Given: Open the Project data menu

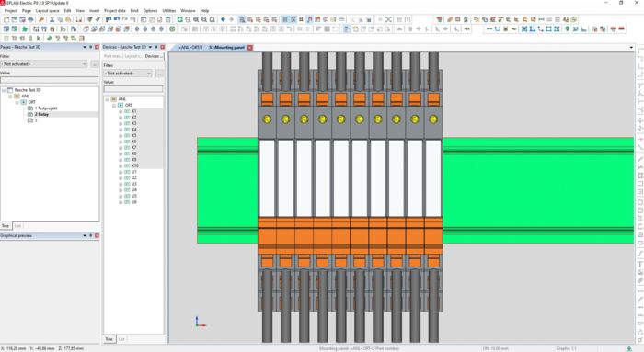Looking at the screenshot, I should (115, 10).
